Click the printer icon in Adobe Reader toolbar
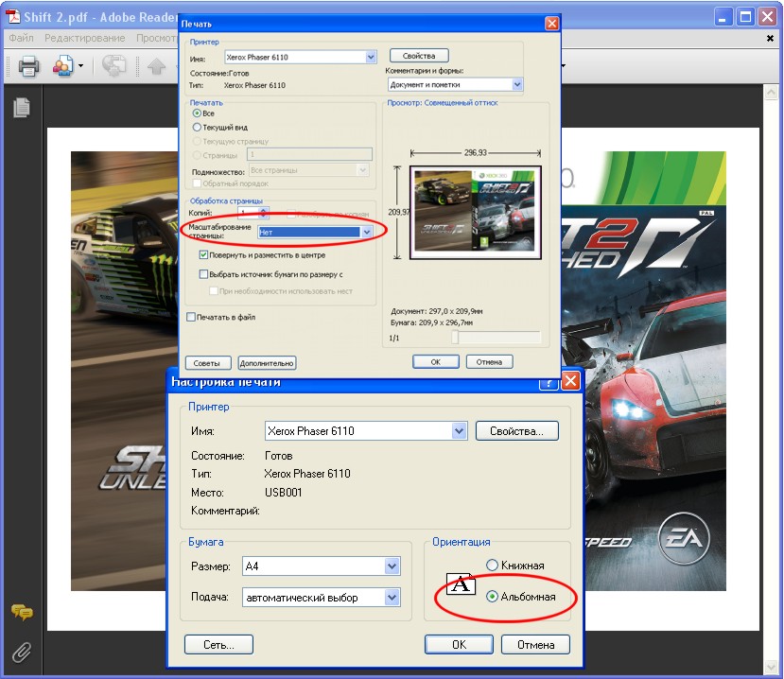The height and width of the screenshot is (679, 784). [28, 66]
